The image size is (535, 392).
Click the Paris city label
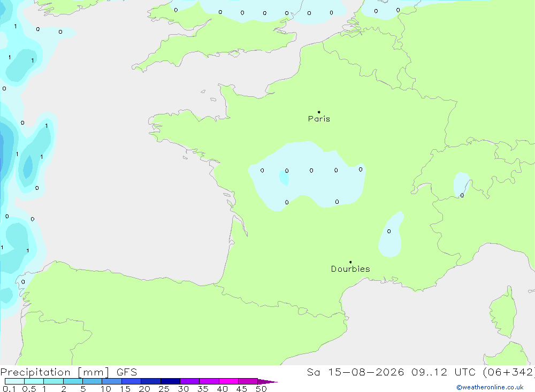319,119
